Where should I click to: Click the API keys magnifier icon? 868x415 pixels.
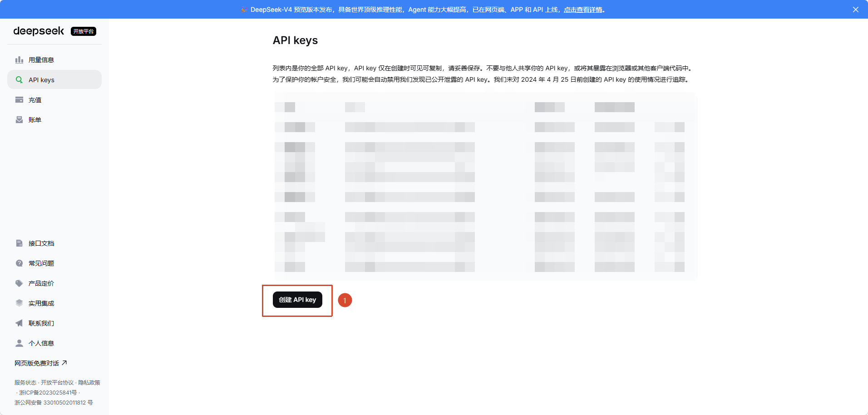19,80
